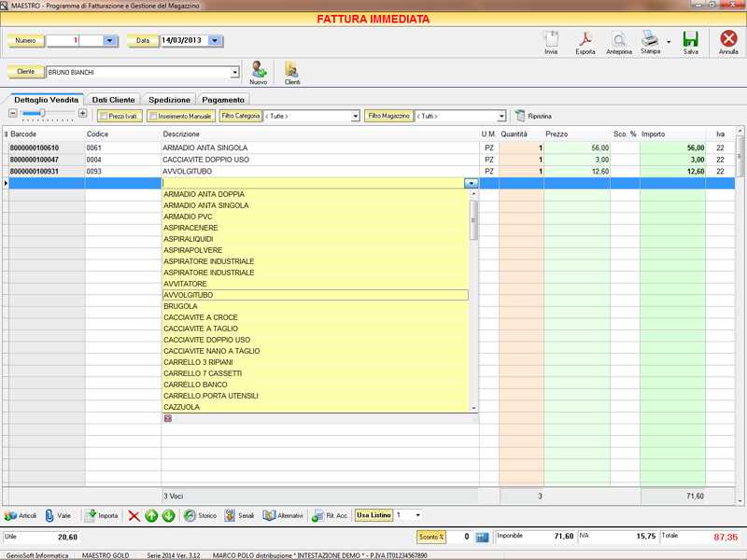Save the invoice with the Salva icon
This screenshot has width=747, height=560.
690,40
